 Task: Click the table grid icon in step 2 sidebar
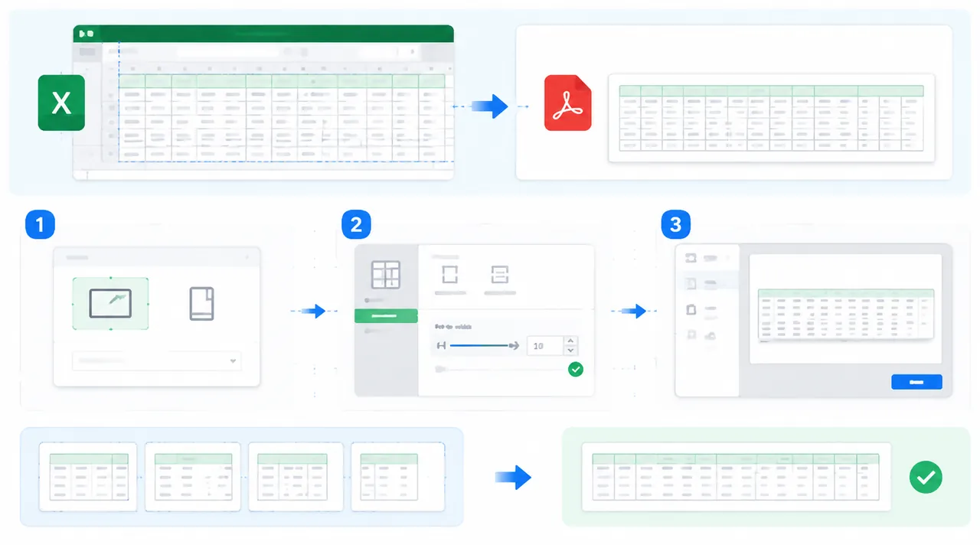(x=386, y=275)
